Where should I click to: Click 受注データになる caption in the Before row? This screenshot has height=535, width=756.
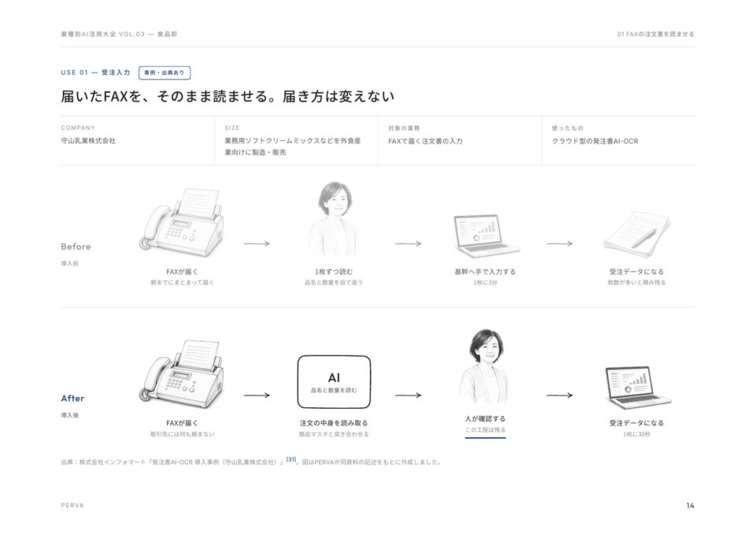click(x=637, y=272)
